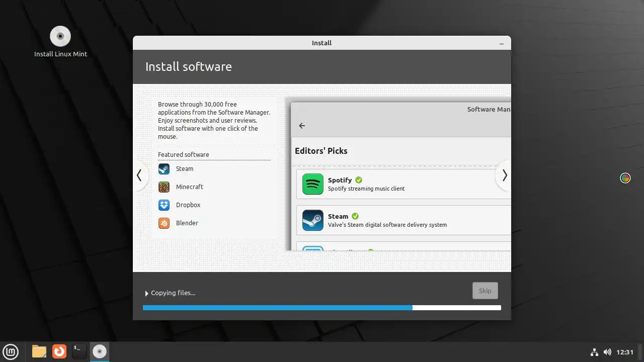
Task: Click the round colorful icon on the desktop
Action: [x=625, y=178]
